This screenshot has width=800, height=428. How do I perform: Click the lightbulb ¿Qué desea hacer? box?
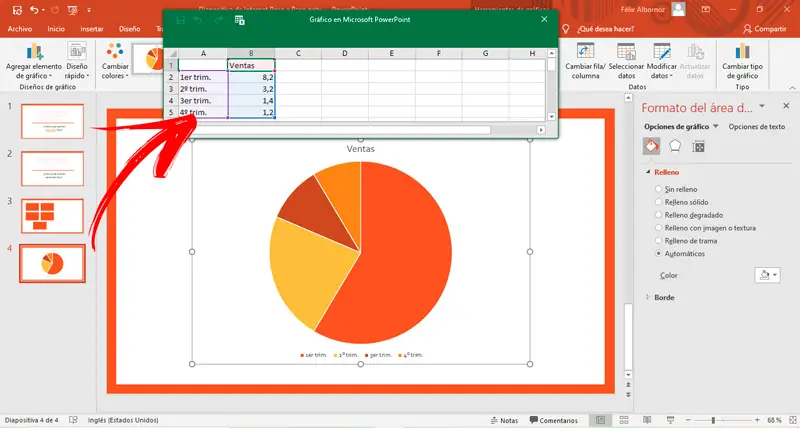[599, 29]
